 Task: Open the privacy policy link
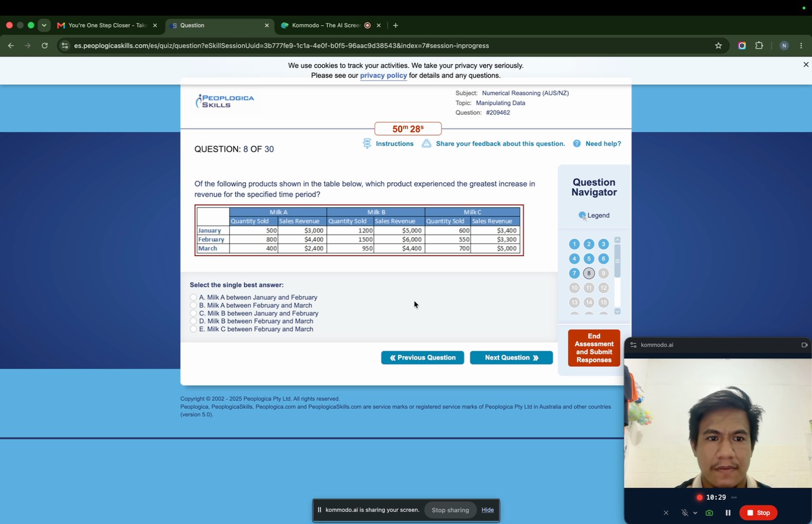click(x=383, y=75)
